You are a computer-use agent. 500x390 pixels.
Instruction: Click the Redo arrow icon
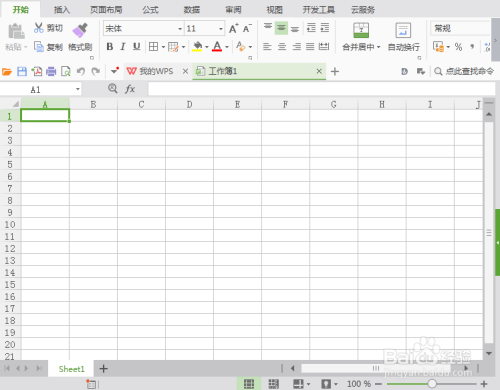pos(96,71)
